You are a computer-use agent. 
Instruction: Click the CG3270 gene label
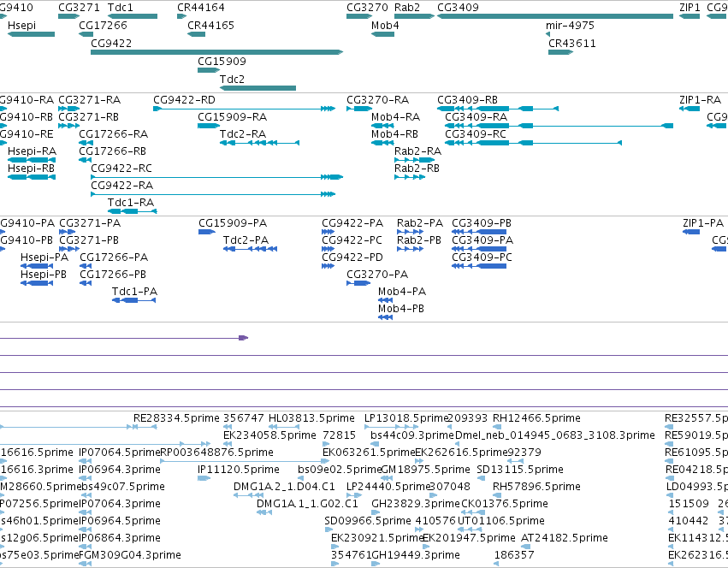[367, 8]
